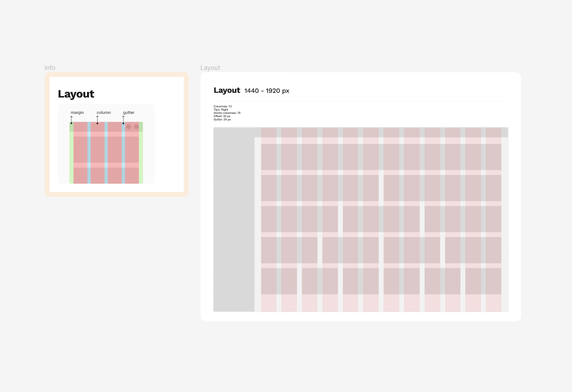This screenshot has height=392, width=572.
Task: Click the column arrow in the diagram
Action: coord(97,120)
